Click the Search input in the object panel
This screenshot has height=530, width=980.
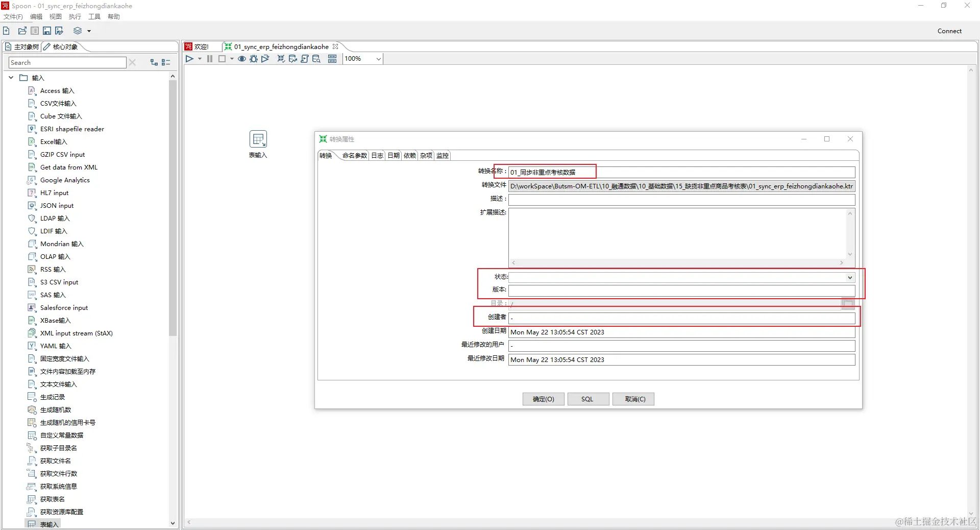point(67,62)
